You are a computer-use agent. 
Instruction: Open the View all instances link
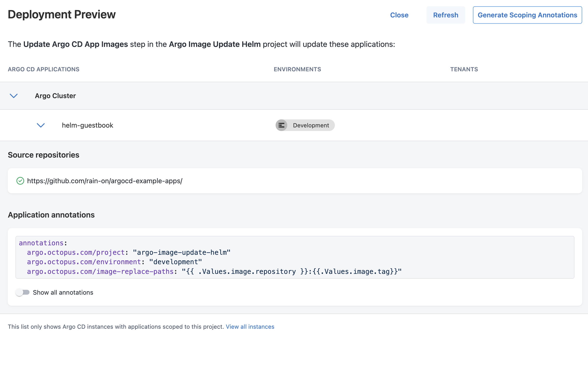click(250, 327)
